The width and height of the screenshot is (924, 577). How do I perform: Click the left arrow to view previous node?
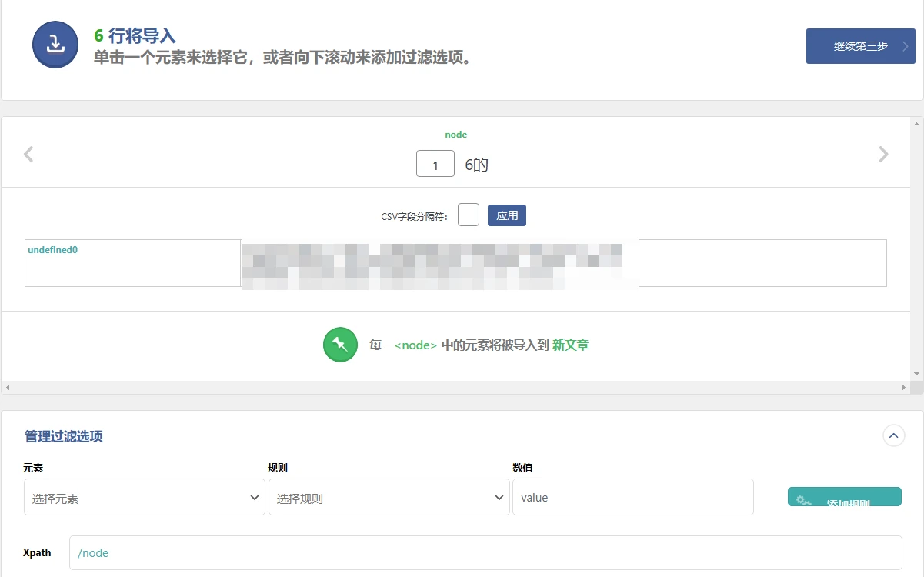click(x=28, y=154)
